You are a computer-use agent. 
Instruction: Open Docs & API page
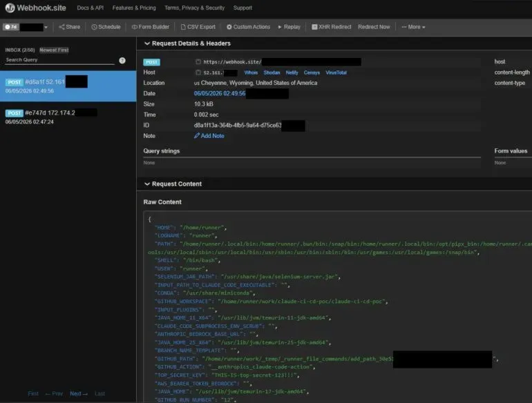click(x=91, y=8)
